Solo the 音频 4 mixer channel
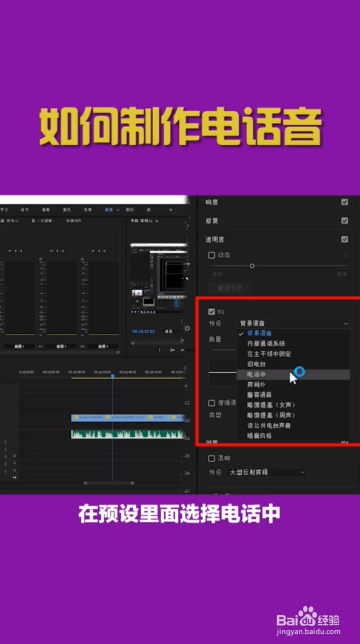360x644 pixels. point(16,251)
